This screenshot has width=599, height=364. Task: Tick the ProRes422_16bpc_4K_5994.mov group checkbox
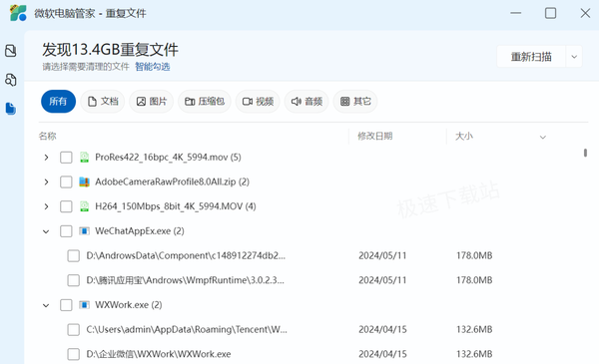pyautogui.click(x=66, y=158)
